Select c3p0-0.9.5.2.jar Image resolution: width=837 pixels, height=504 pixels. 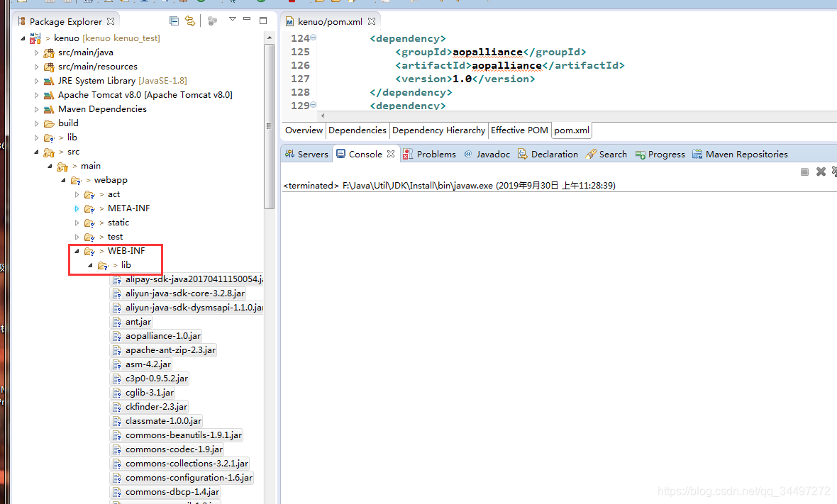pyautogui.click(x=150, y=378)
